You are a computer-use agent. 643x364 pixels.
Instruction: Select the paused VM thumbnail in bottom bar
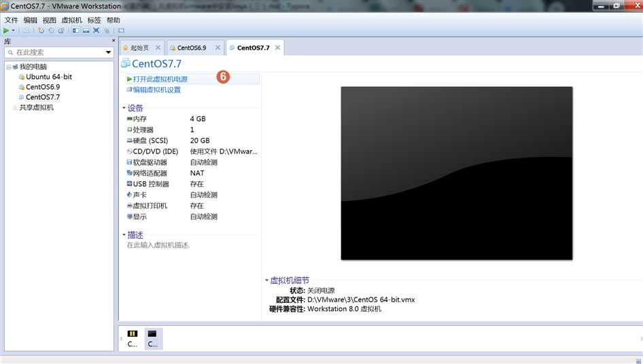[x=133, y=339]
